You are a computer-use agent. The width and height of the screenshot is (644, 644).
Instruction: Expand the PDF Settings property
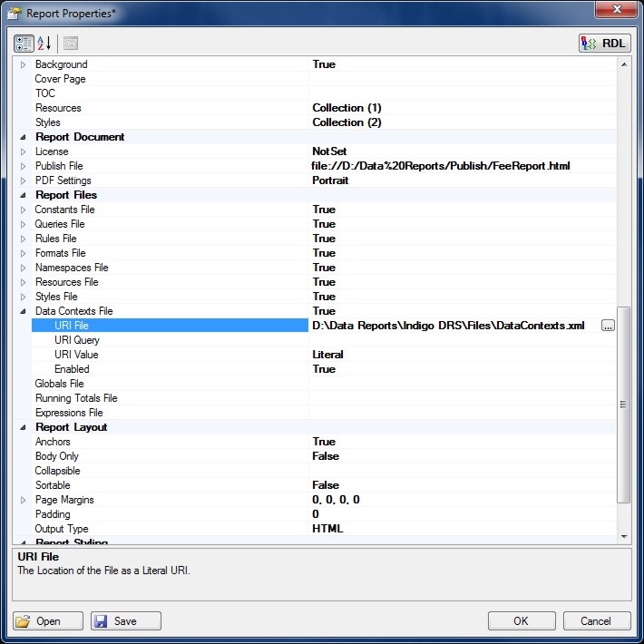(x=24, y=181)
